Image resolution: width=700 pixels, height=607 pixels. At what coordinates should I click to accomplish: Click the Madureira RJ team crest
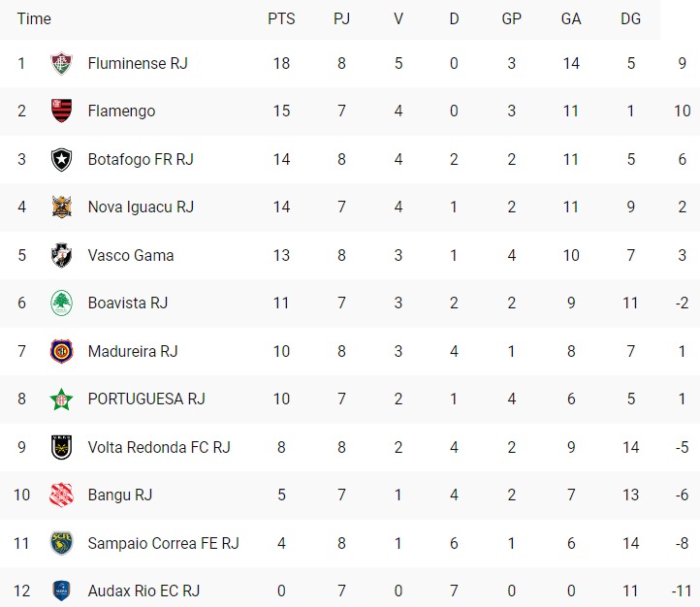click(x=62, y=351)
